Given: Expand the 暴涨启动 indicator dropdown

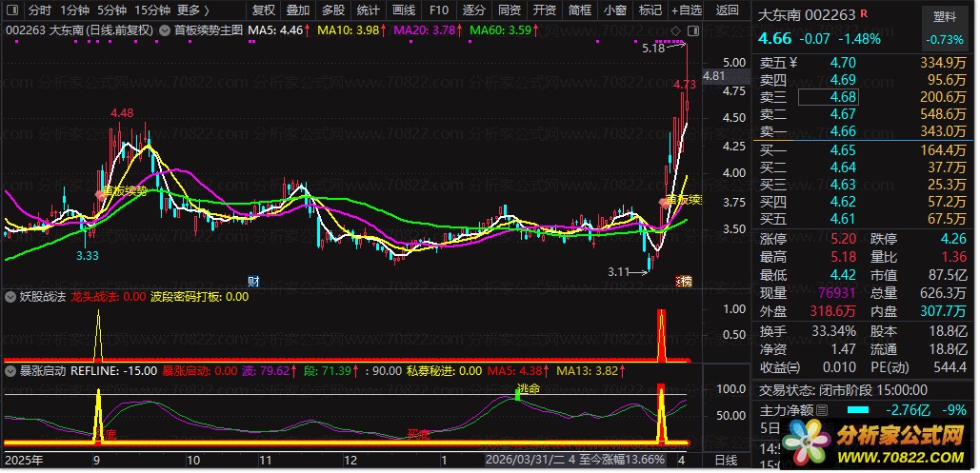Looking at the screenshot, I should 10,370.
